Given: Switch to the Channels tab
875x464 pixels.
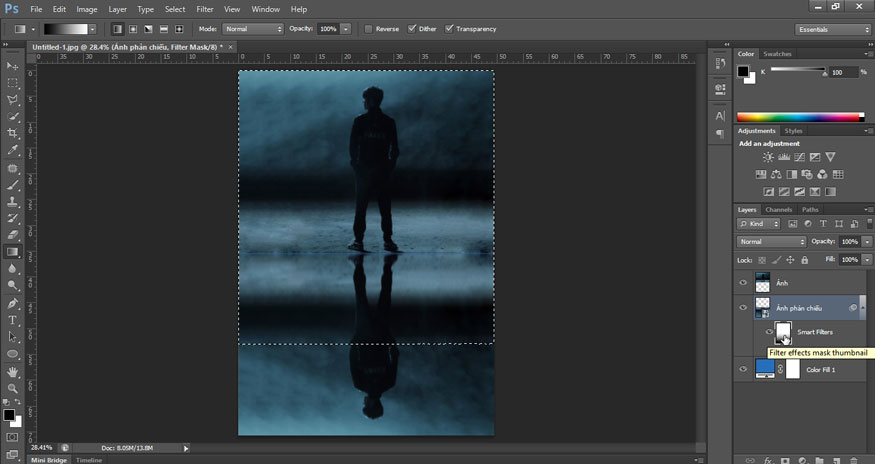Looking at the screenshot, I should click(778, 210).
